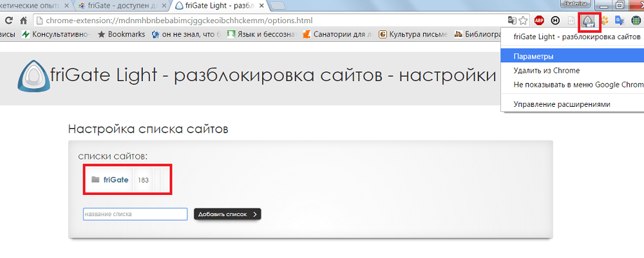Click the green globe extension icon
The height and width of the screenshot is (258, 644).
[x=636, y=21]
